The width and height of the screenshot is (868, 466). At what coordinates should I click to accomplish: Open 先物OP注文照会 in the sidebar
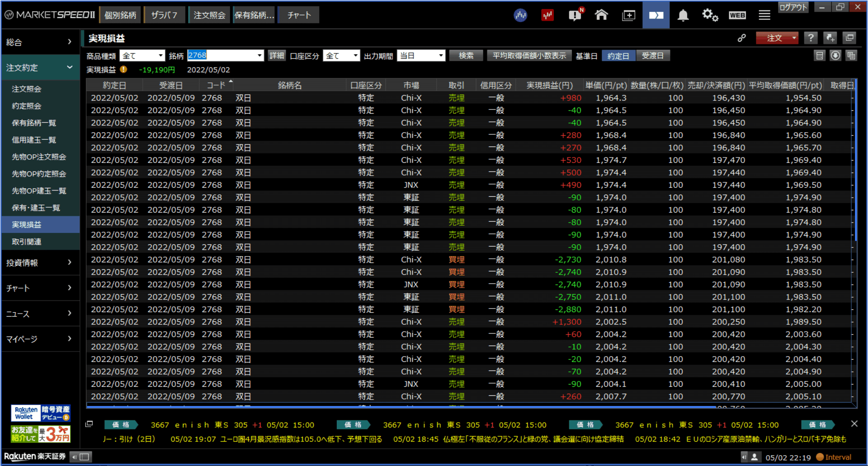[40, 157]
